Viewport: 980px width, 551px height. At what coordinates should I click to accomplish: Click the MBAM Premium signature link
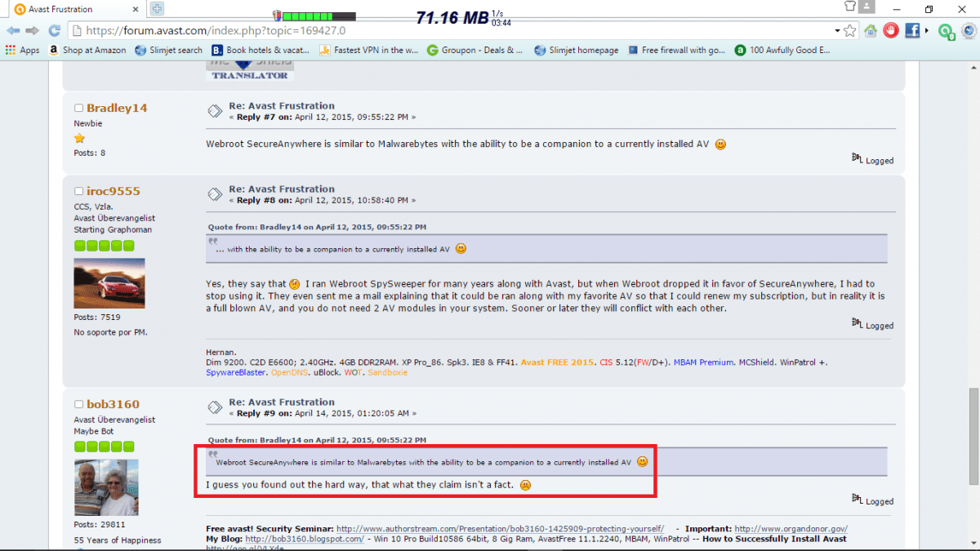(704, 362)
